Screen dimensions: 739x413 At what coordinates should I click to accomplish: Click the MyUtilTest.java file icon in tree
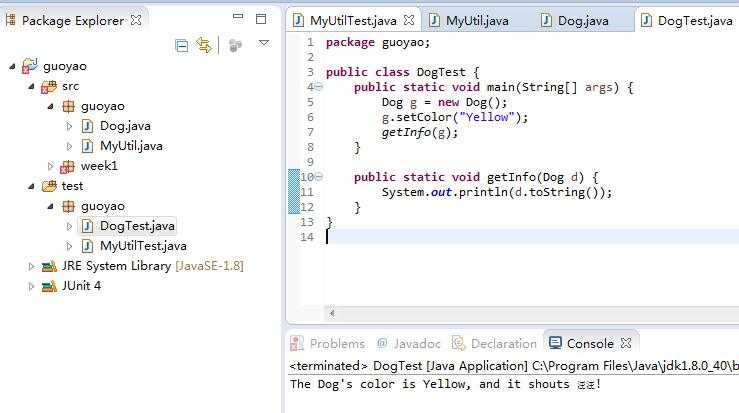(87, 246)
